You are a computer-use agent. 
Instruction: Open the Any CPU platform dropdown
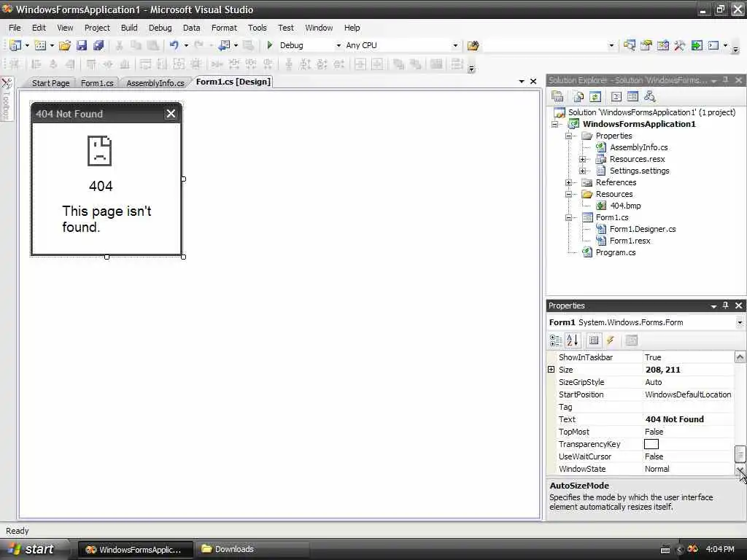455,45
